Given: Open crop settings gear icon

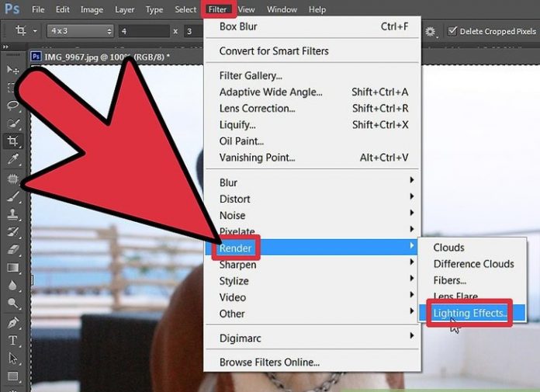Looking at the screenshot, I should (x=430, y=31).
